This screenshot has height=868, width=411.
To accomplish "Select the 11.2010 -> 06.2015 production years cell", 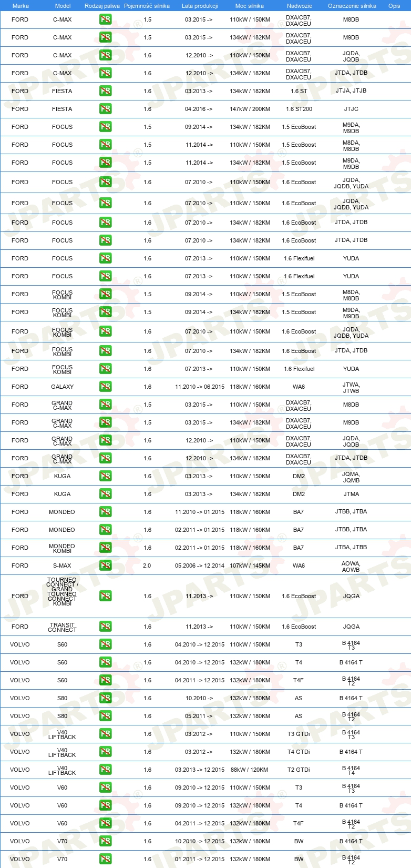I will 200,387.
